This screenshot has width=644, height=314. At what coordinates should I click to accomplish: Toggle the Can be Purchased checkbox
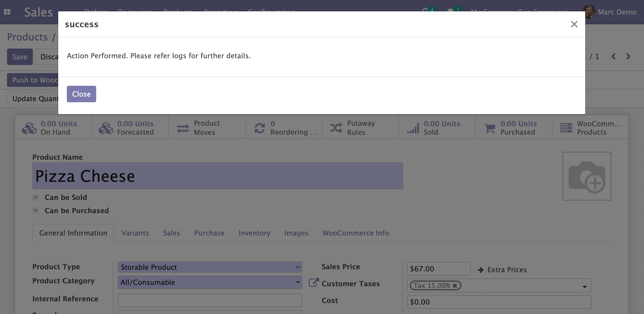point(36,210)
